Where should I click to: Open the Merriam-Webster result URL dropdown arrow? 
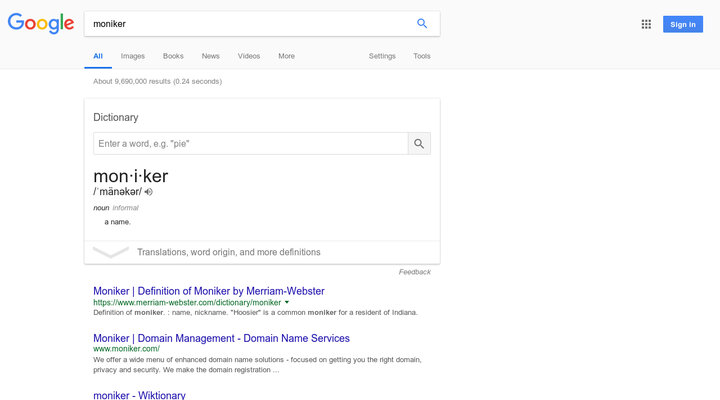point(287,302)
